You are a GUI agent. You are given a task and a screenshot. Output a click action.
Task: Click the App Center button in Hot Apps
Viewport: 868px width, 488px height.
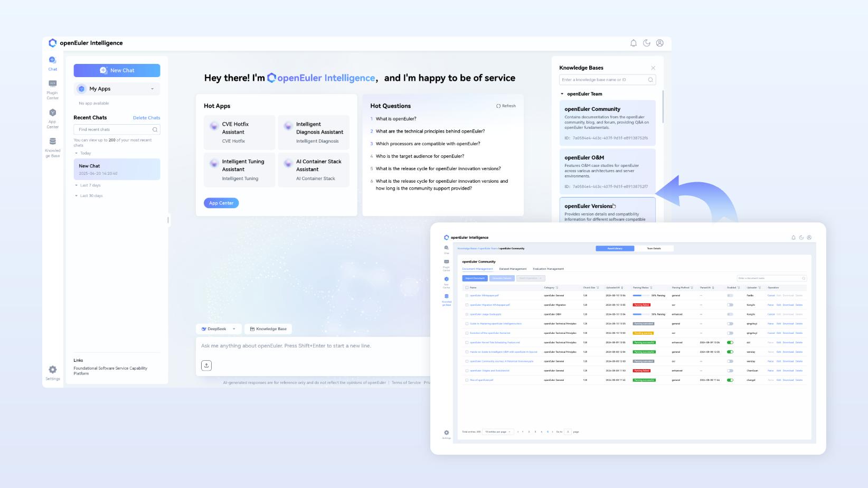coord(221,203)
